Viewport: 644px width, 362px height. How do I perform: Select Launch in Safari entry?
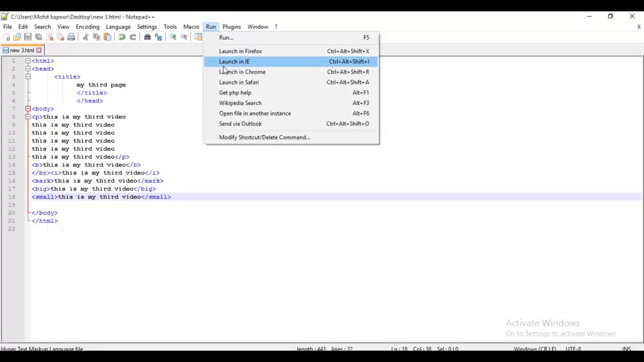[291, 82]
